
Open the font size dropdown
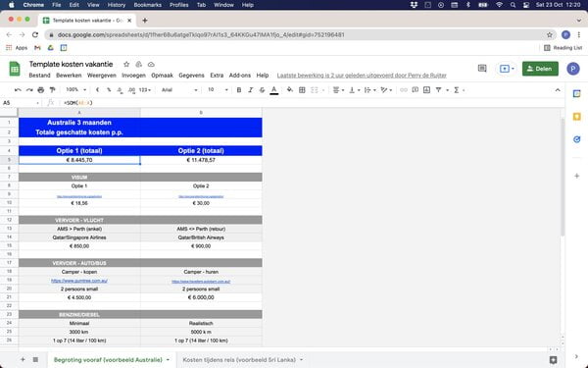coord(218,90)
